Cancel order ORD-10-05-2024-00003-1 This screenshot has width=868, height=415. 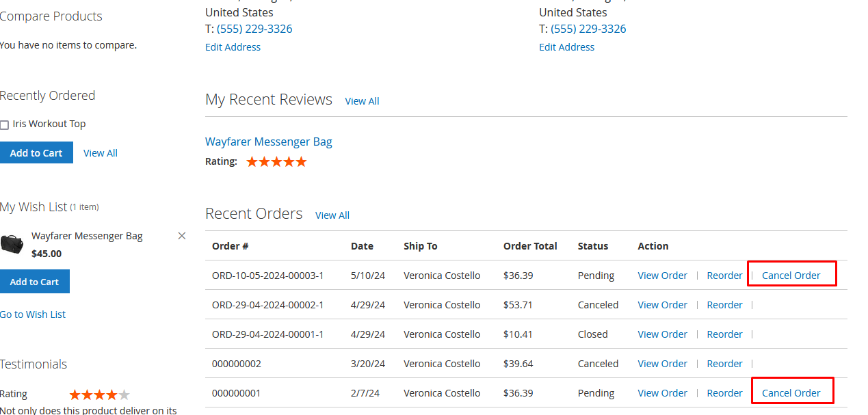point(791,276)
